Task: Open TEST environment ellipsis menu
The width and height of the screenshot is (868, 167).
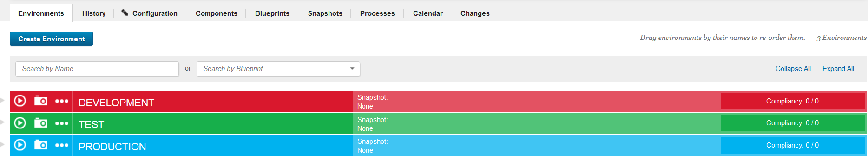Action: 62,123
